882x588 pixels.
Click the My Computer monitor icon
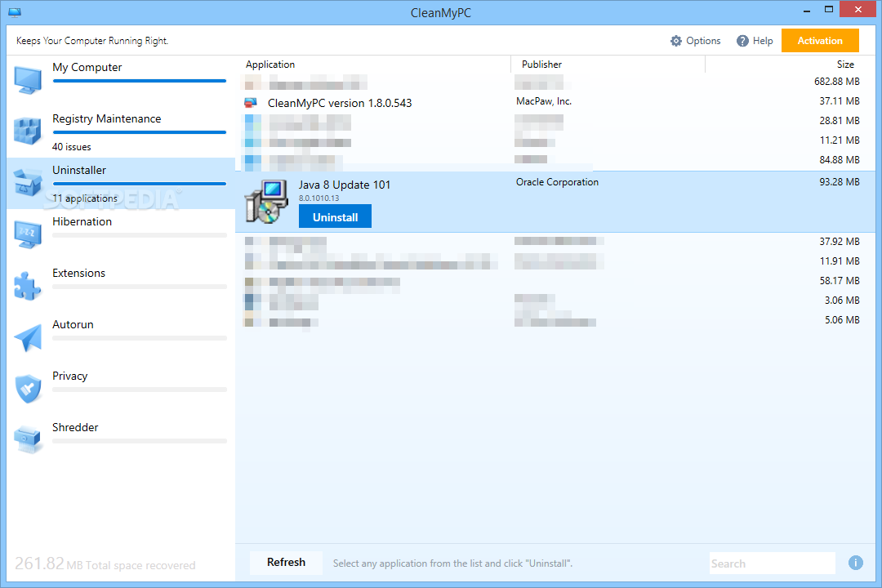click(x=28, y=80)
